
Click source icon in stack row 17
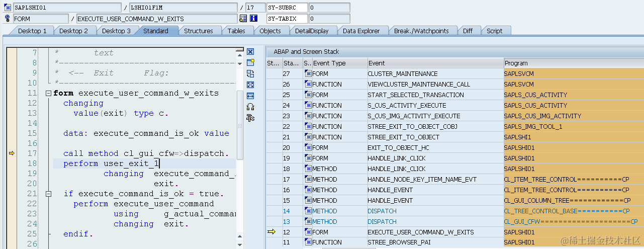click(x=308, y=179)
